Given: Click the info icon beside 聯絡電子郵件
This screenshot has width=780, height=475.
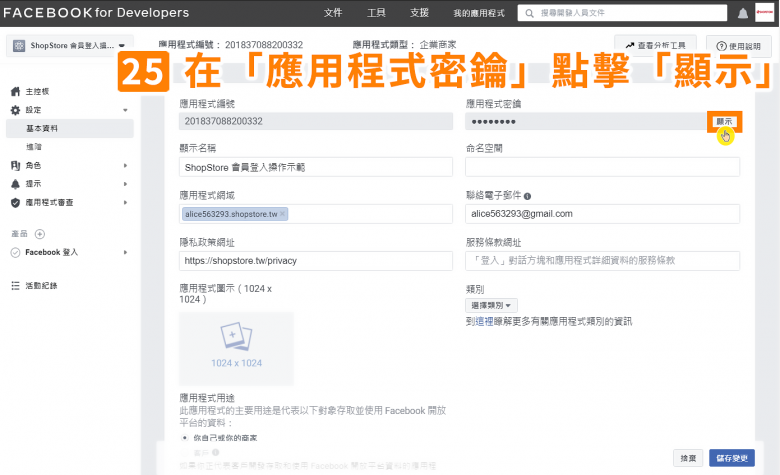Looking at the screenshot, I should coord(527,196).
